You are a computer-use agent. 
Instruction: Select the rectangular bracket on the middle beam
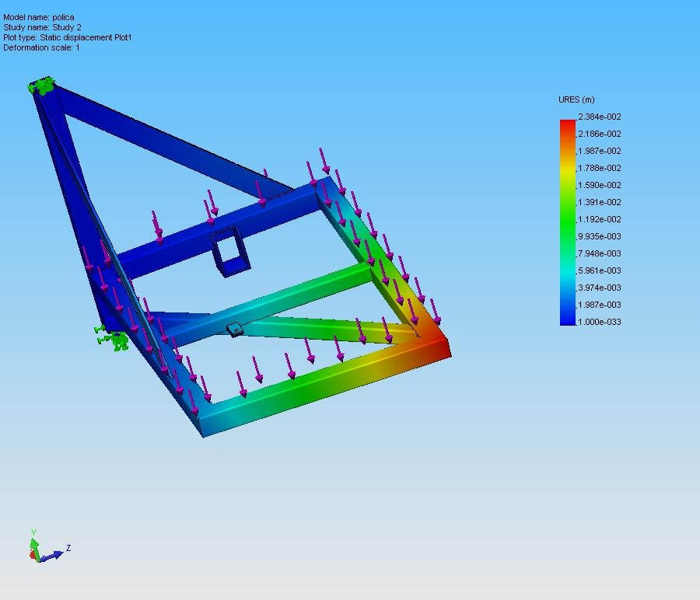tap(230, 251)
